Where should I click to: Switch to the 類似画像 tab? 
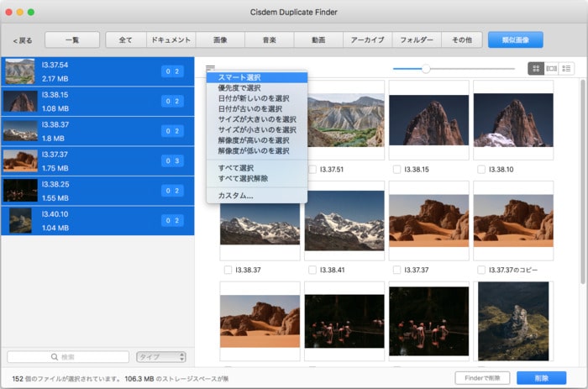(x=515, y=39)
